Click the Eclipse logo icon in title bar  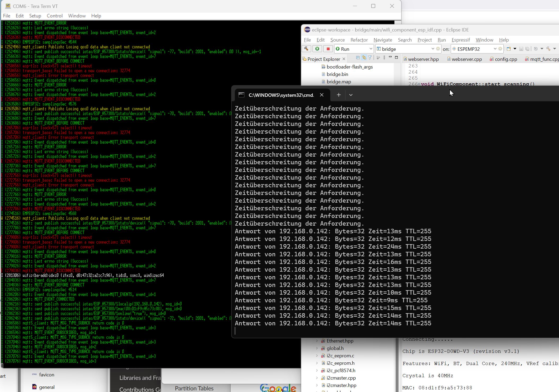tap(307, 30)
